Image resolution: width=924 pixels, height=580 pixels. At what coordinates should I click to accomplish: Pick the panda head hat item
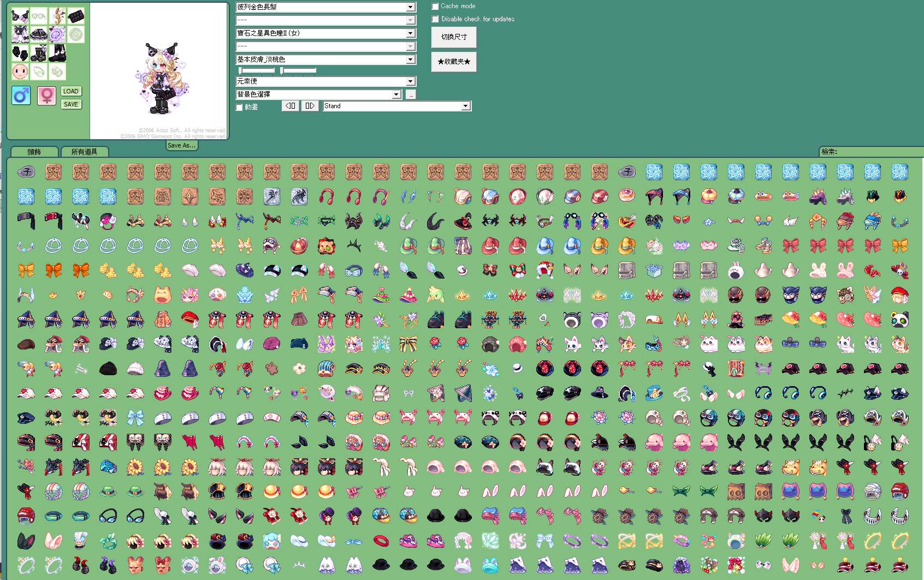899,319
